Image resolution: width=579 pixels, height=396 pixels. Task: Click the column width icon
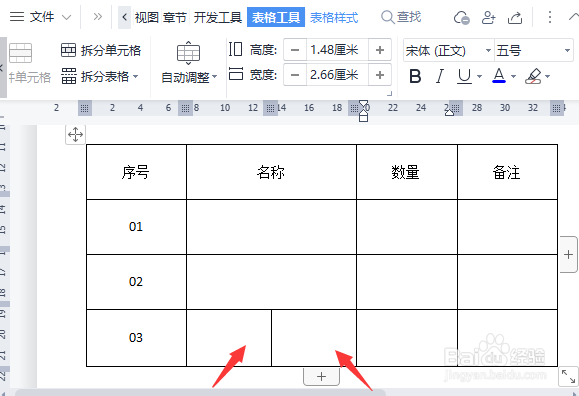click(236, 74)
